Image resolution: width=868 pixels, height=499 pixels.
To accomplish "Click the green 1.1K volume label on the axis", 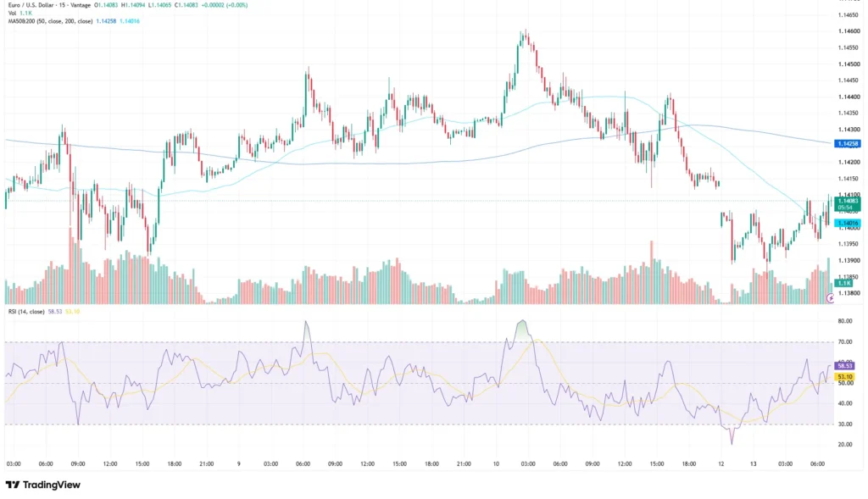I will pos(843,283).
